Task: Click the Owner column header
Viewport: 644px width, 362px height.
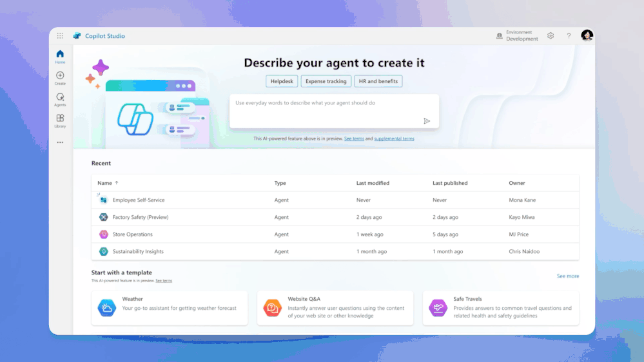Action: tap(516, 183)
